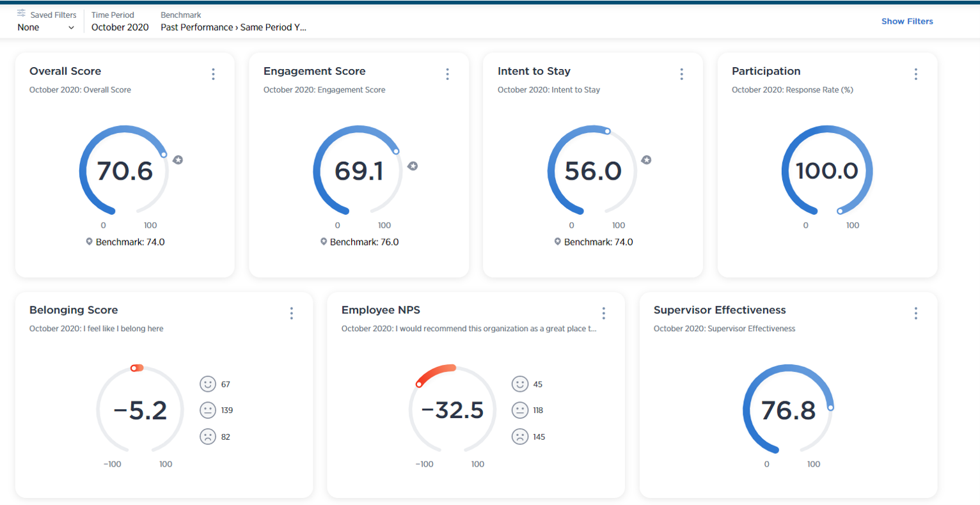Click the neutral face icon in Employee NPS
This screenshot has width=980, height=505.
pos(519,410)
